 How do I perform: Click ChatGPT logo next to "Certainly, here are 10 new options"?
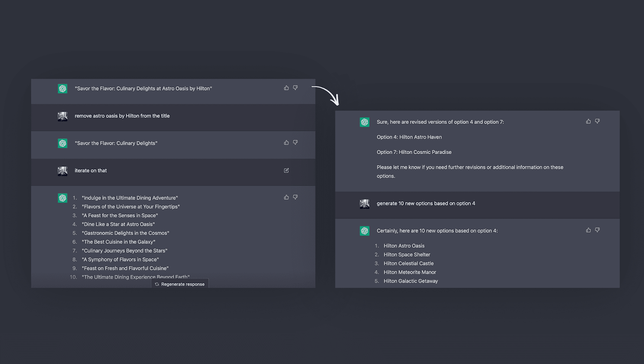[365, 231]
